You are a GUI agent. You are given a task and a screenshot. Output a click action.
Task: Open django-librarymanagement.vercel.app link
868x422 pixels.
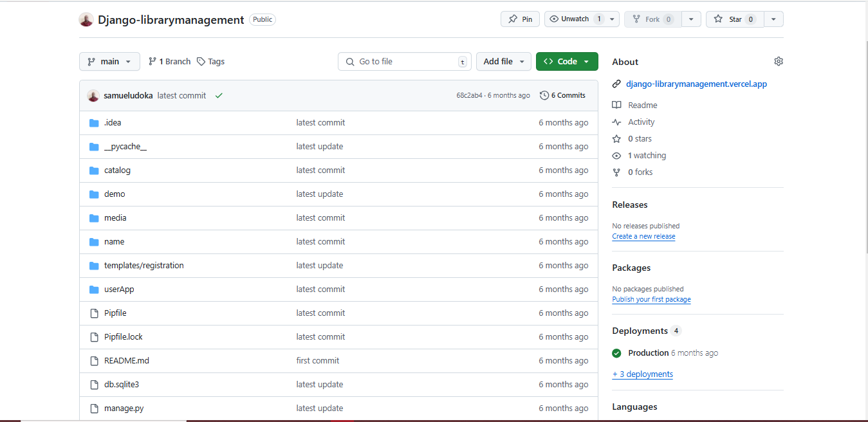coord(696,84)
